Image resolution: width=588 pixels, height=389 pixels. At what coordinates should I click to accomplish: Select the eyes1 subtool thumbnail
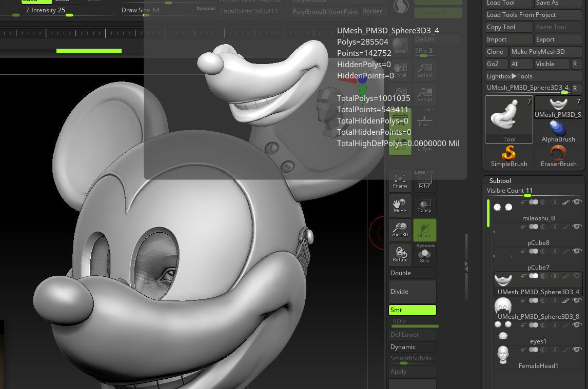tap(503, 331)
